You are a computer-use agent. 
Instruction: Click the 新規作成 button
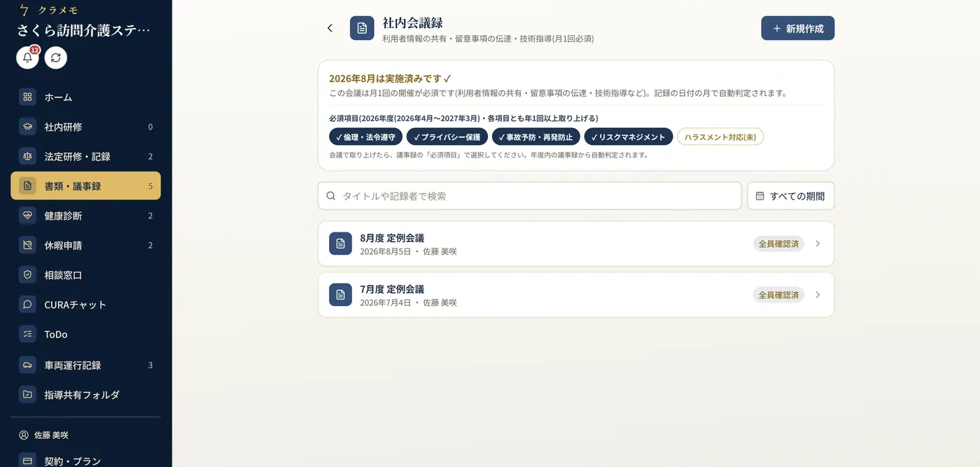pos(798,28)
